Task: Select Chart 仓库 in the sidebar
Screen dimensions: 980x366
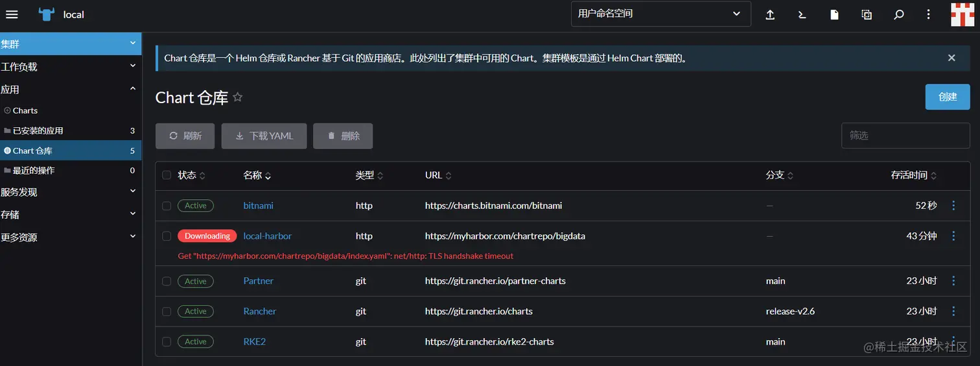Action: pyautogui.click(x=71, y=151)
